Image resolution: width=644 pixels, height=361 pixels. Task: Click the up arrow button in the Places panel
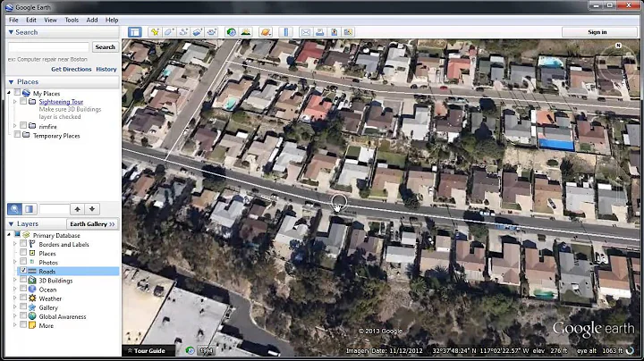pos(77,209)
